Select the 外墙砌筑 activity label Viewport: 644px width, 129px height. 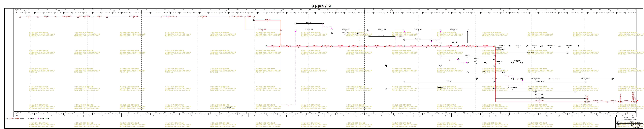click(x=467, y=55)
